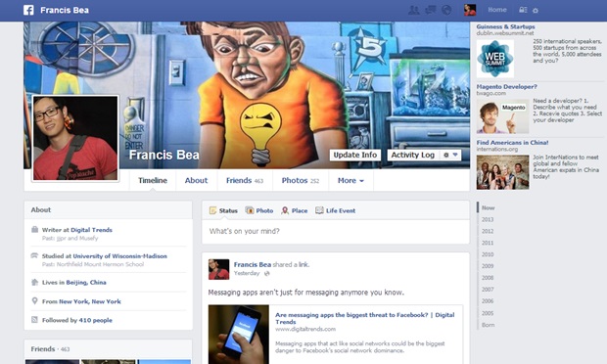Screen dimensions: 607x364
Task: Select the Life Event composer option
Action: (x=335, y=210)
